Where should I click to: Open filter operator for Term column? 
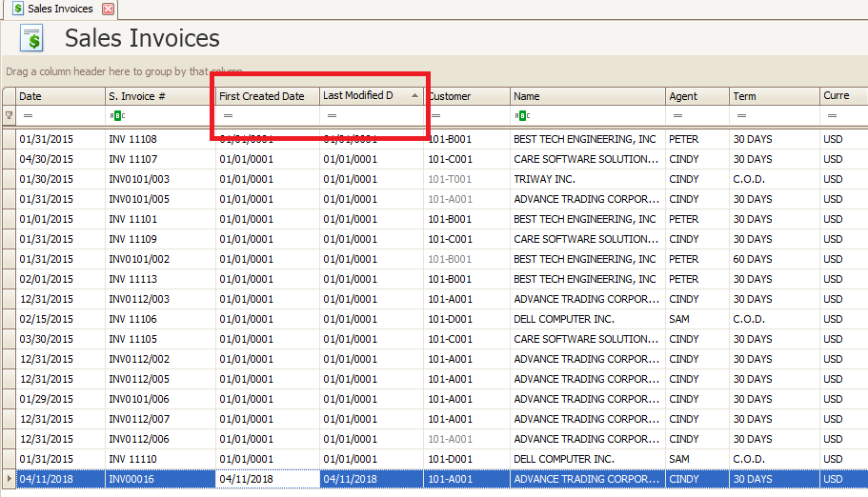click(742, 115)
